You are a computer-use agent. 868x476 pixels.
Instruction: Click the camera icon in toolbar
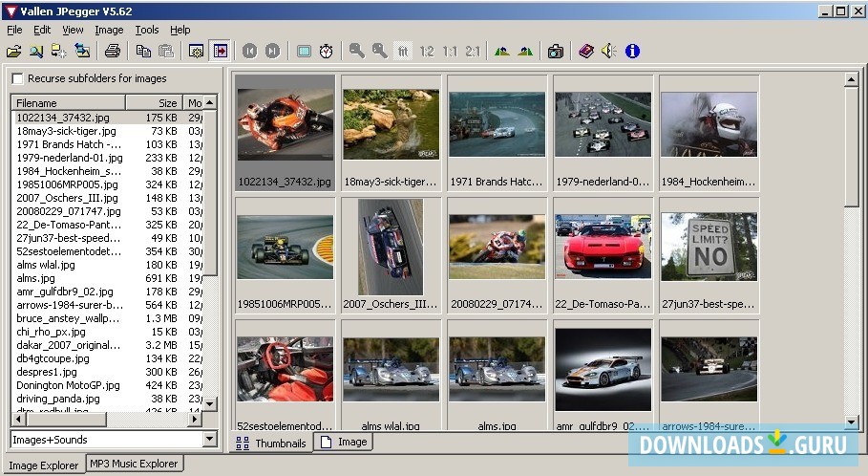point(555,51)
